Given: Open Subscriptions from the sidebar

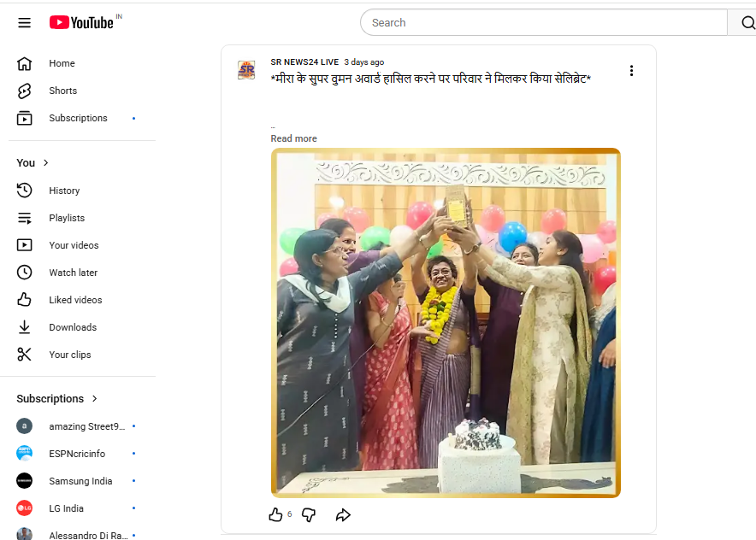Looking at the screenshot, I should (x=78, y=118).
